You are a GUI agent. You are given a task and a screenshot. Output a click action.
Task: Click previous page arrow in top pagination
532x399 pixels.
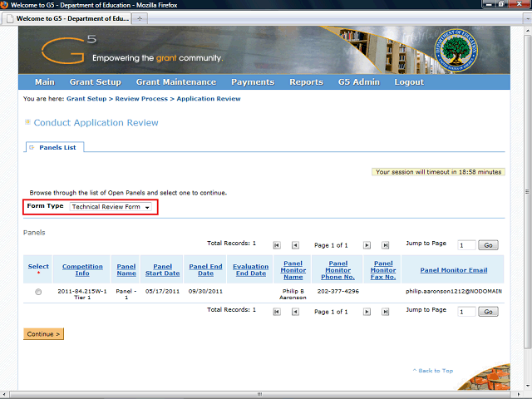pyautogui.click(x=296, y=245)
